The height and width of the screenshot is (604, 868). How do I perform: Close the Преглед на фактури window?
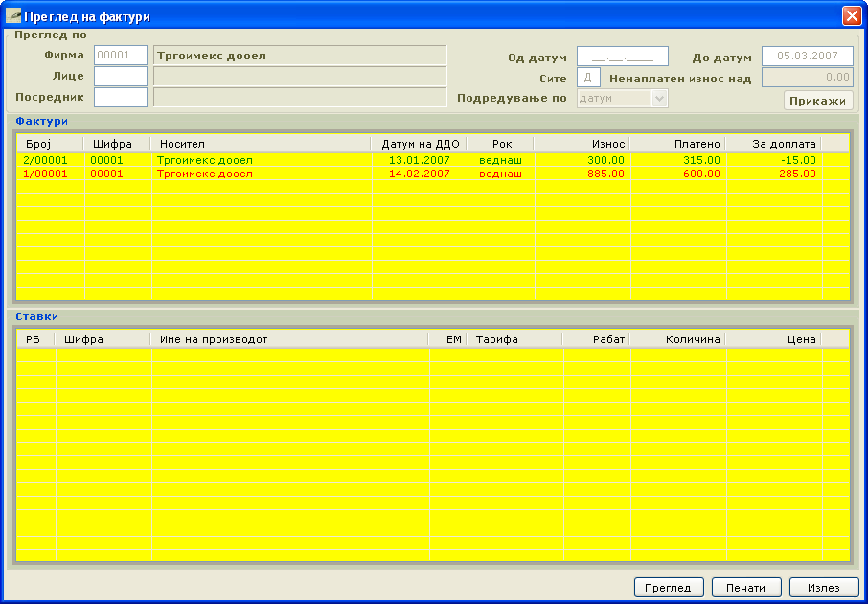851,16
